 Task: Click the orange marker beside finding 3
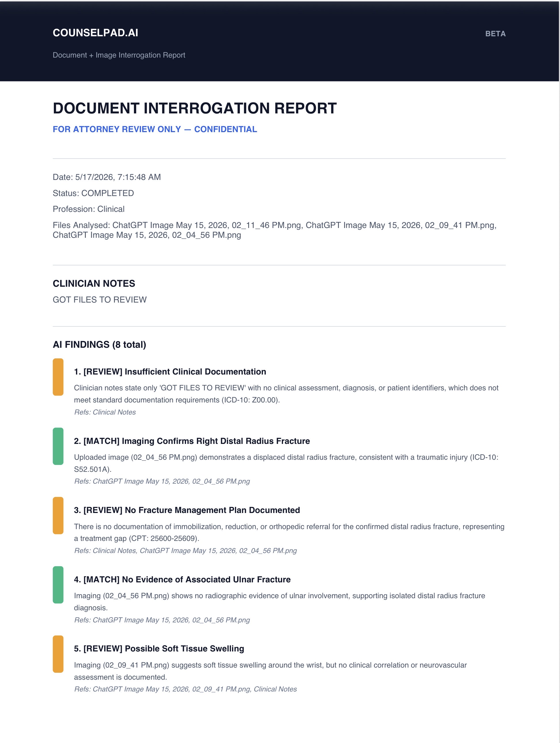point(58,515)
